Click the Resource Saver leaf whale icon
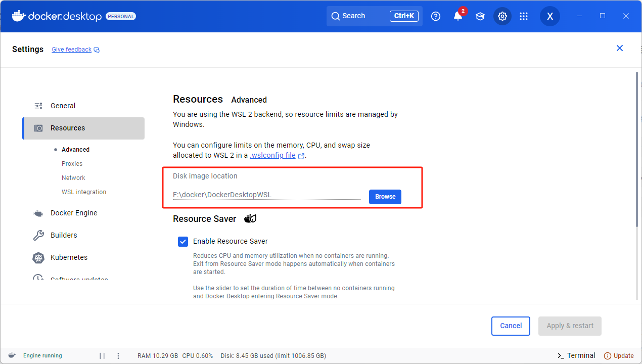Viewport: 642px width, 364px height. click(x=250, y=218)
